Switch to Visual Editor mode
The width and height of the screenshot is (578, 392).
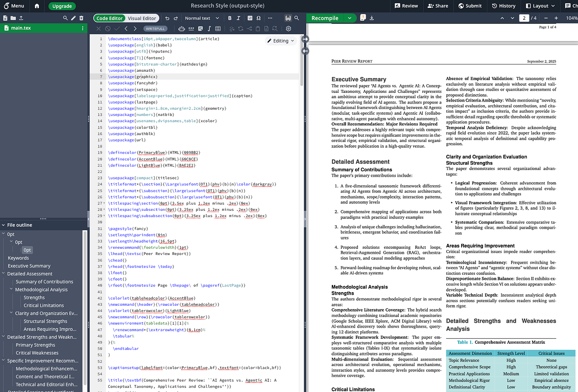click(x=142, y=18)
